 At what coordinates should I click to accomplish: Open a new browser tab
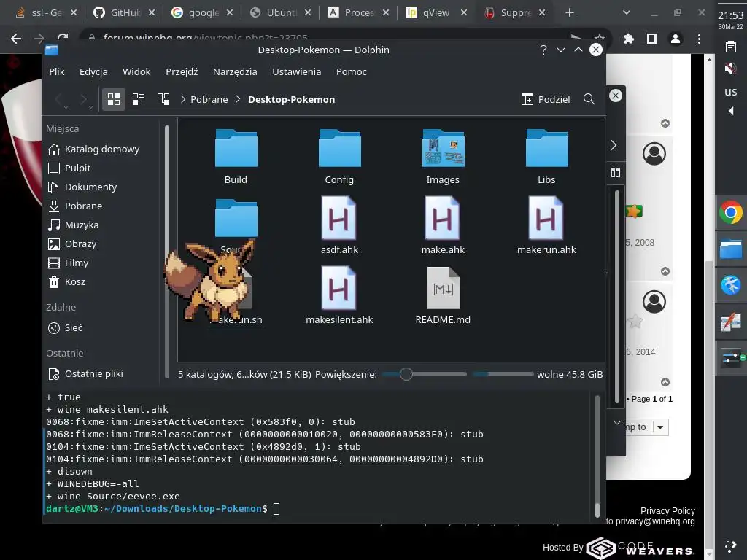(x=570, y=13)
